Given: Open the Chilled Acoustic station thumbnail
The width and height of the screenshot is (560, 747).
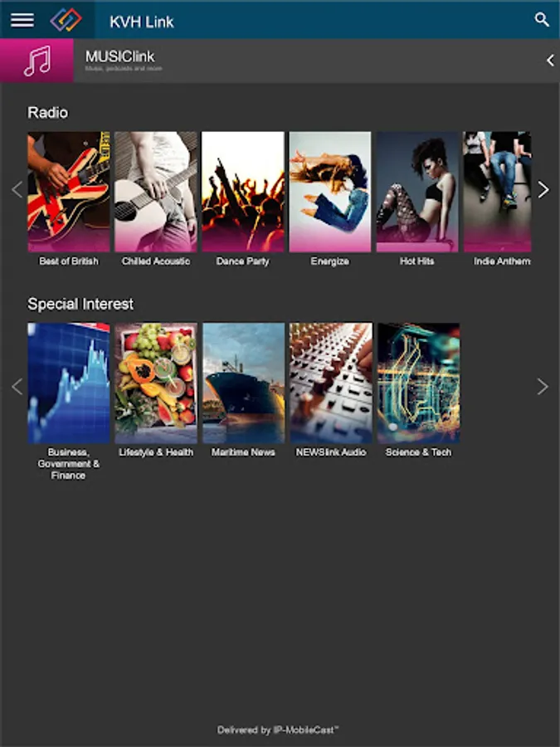Looking at the screenshot, I should pyautogui.click(x=156, y=192).
